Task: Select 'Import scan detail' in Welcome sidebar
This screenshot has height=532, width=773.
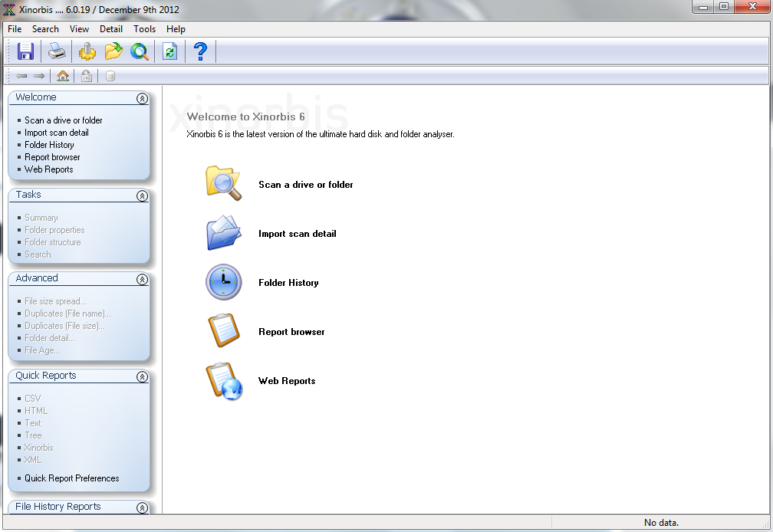Action: point(57,133)
